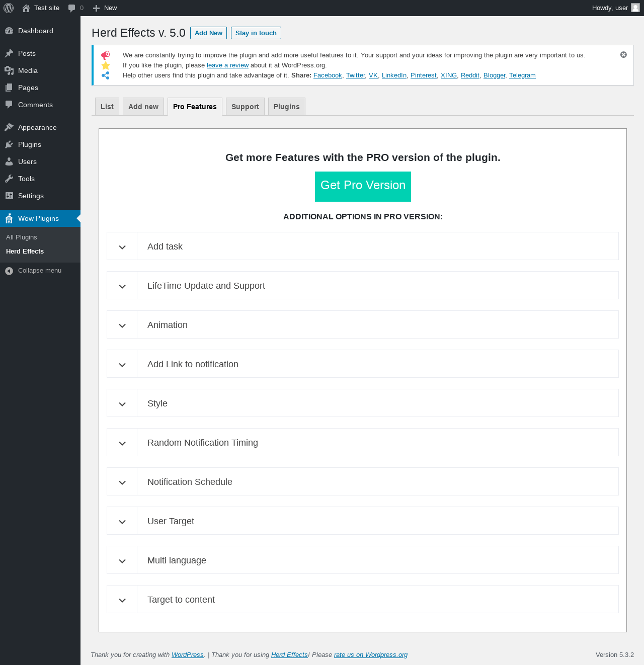Switch to the List tab
This screenshot has width=644, height=665.
[x=107, y=107]
